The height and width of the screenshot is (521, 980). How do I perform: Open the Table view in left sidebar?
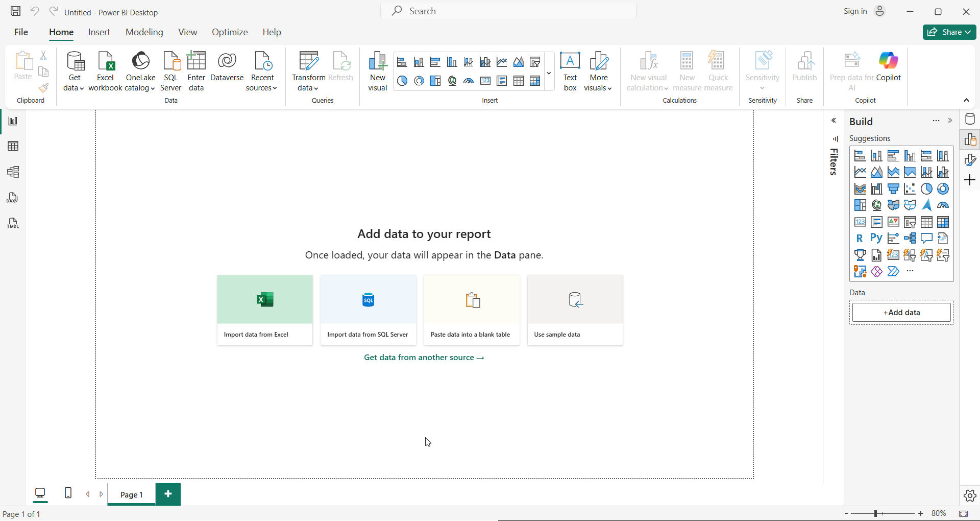click(13, 147)
